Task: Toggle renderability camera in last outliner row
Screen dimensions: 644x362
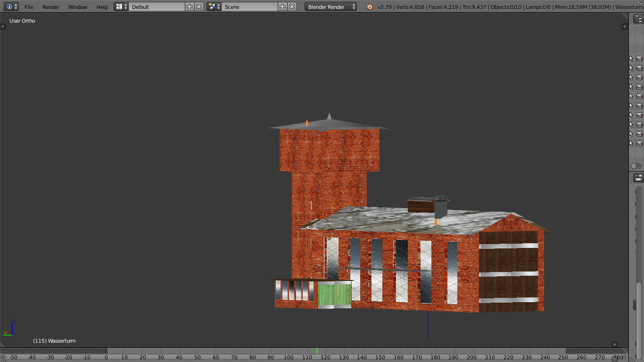Action: (639, 143)
